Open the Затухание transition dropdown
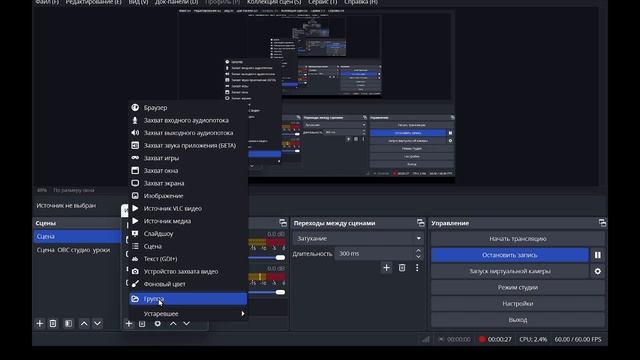This screenshot has height=360, width=640. [x=358, y=238]
